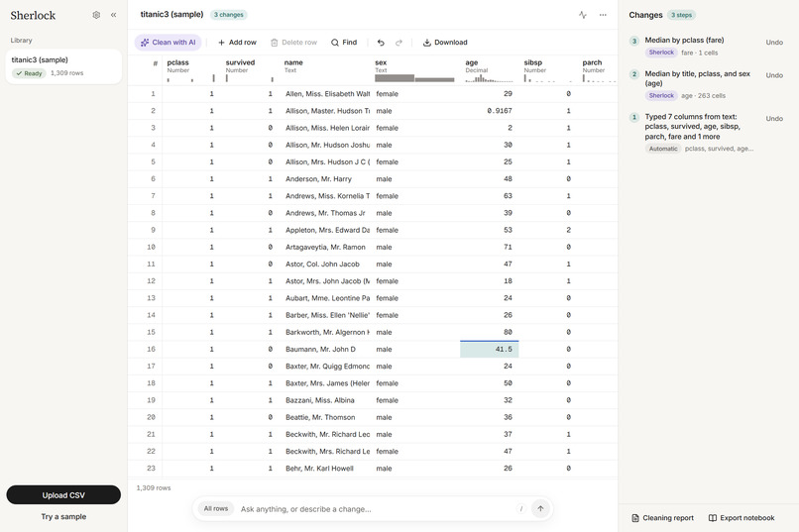Click name cell Astor, Col. John Jacob

pyautogui.click(x=322, y=265)
